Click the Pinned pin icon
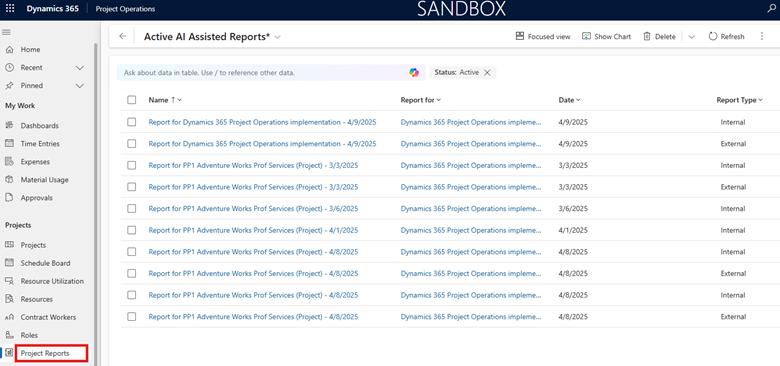The width and height of the screenshot is (780, 366). pyautogui.click(x=9, y=86)
